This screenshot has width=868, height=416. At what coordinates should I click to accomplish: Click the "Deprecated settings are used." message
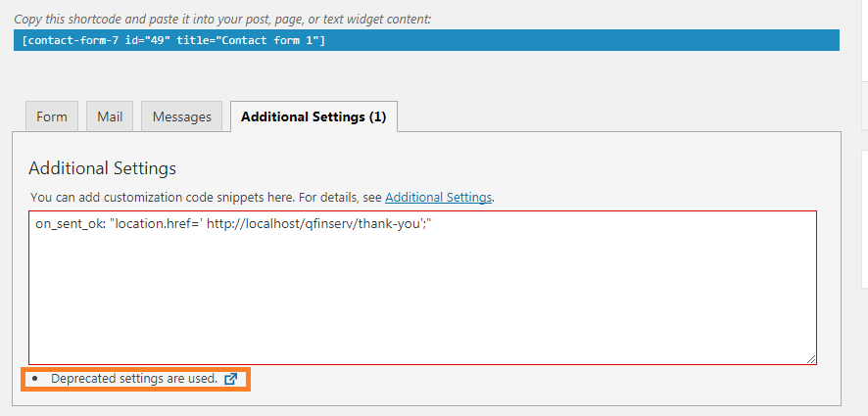(134, 379)
